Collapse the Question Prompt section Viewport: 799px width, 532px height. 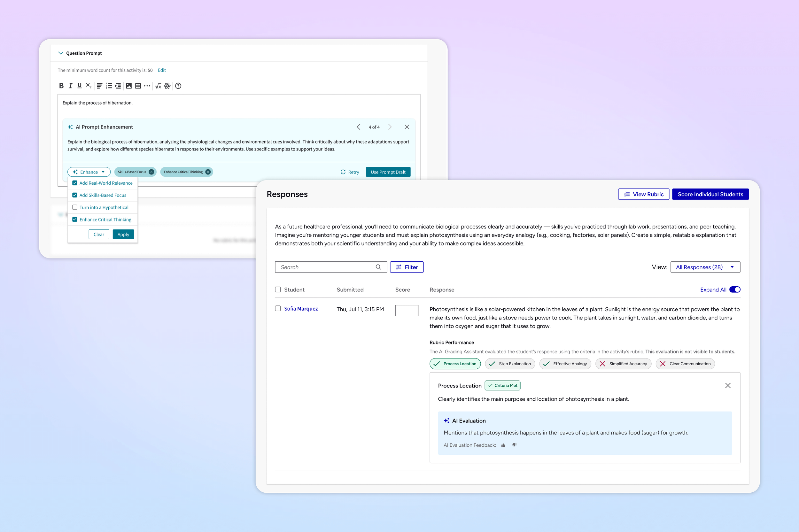[x=61, y=53]
